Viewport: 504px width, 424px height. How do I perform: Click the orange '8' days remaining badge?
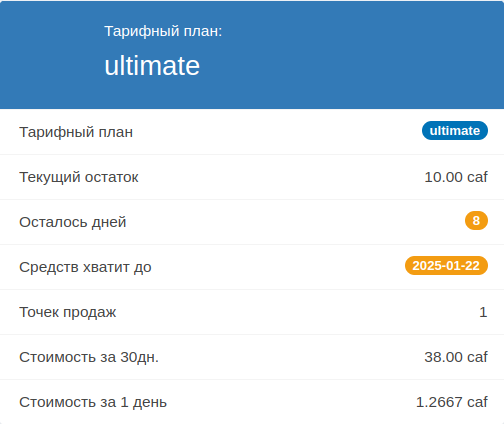476,220
